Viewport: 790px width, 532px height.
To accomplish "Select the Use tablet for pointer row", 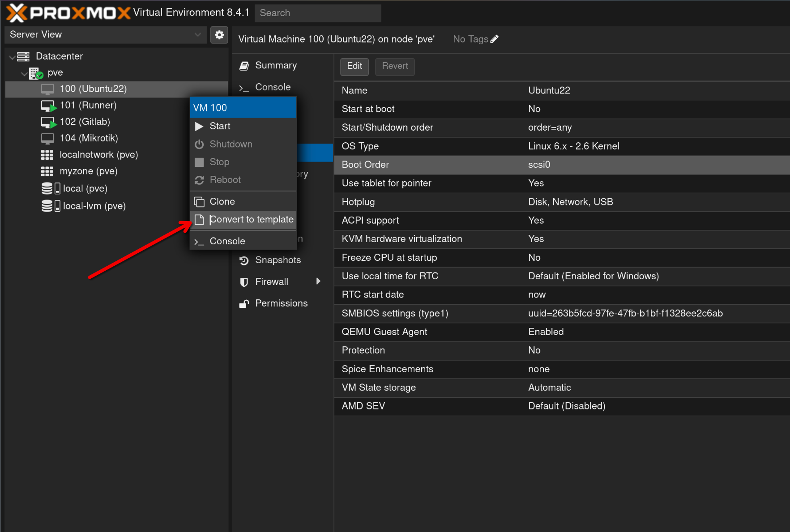I will click(x=562, y=183).
